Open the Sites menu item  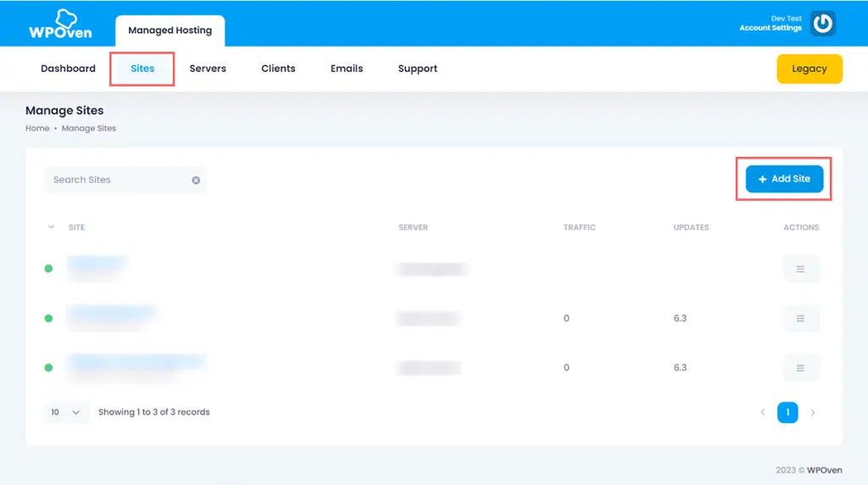pyautogui.click(x=142, y=69)
